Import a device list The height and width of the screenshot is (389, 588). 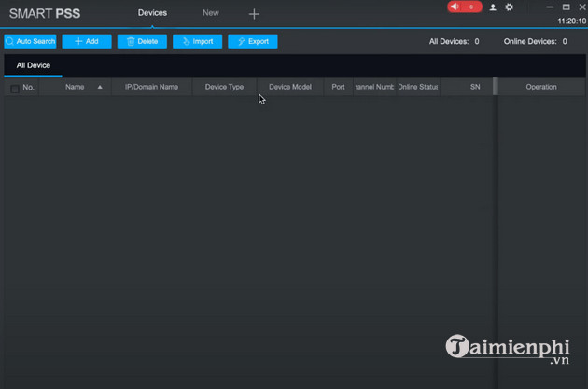pyautogui.click(x=197, y=41)
